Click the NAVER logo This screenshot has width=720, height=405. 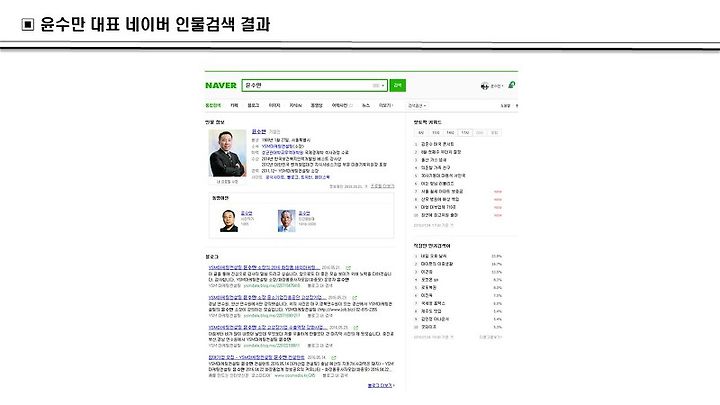221,85
